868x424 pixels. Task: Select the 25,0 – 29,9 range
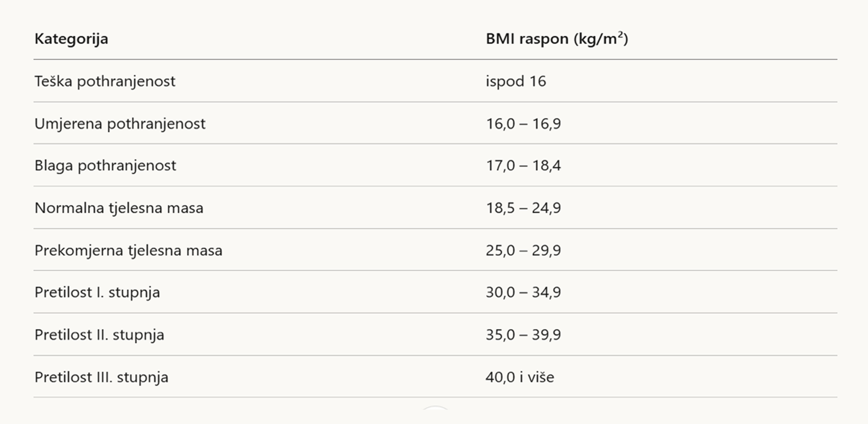coord(524,251)
